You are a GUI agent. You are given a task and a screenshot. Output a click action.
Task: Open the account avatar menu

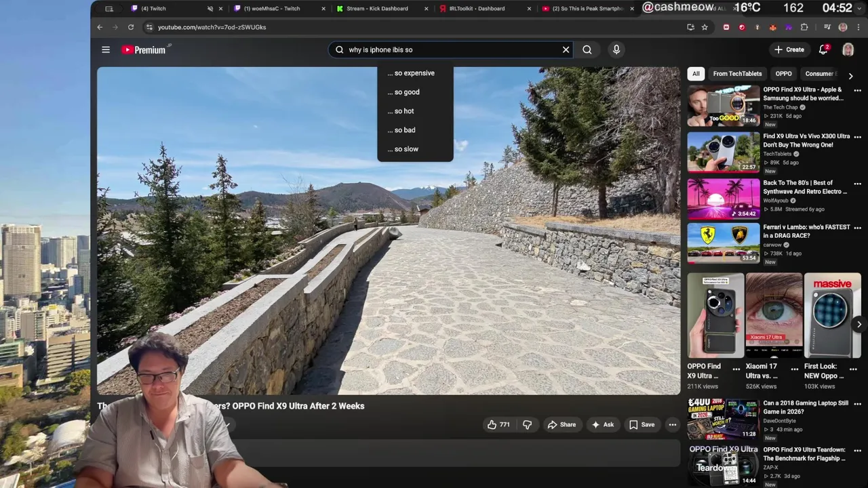[x=848, y=49]
